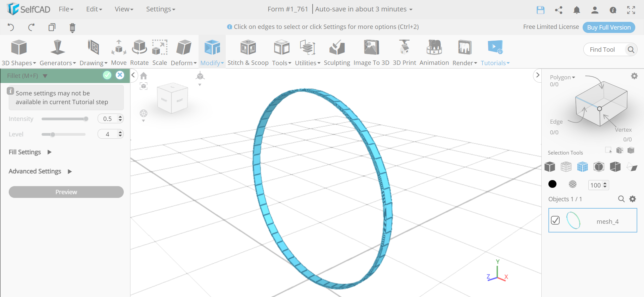The width and height of the screenshot is (644, 297).
Task: Open the 3D Shapes tool menu
Action: pos(19,52)
